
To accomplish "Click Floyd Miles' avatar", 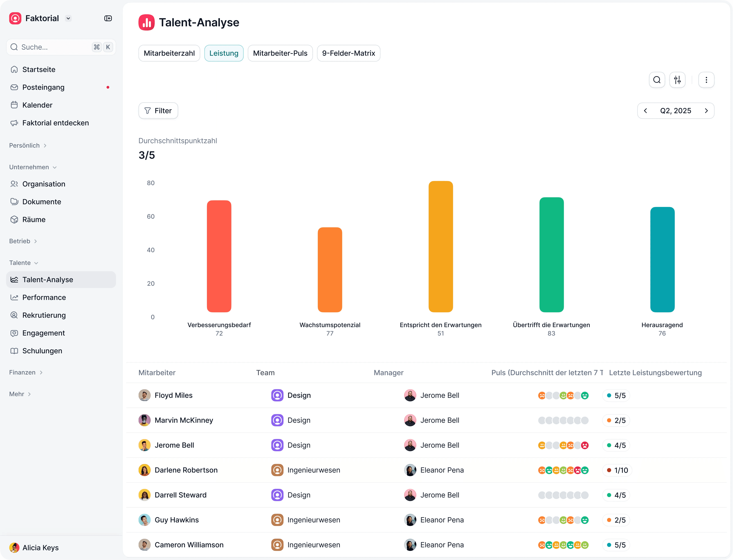I will click(145, 395).
